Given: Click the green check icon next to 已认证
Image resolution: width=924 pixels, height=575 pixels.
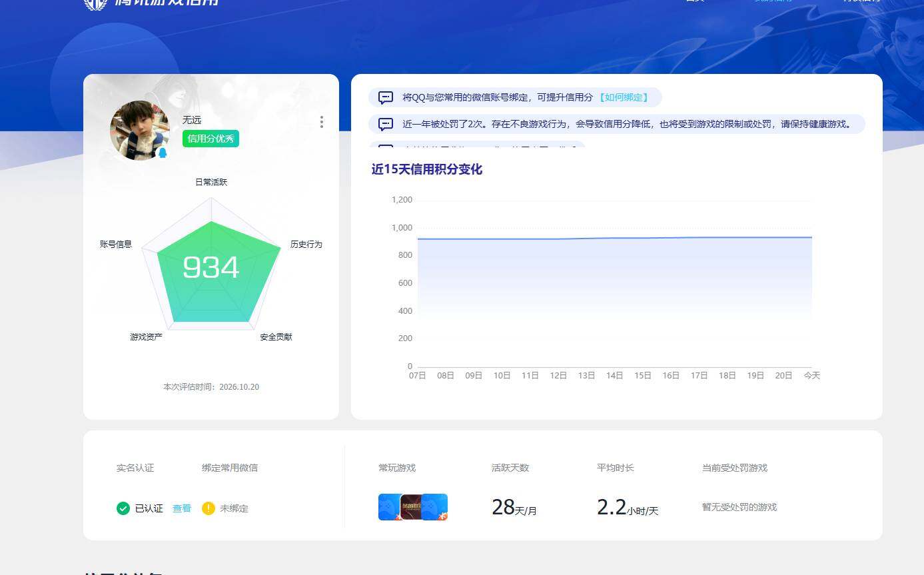Looking at the screenshot, I should pyautogui.click(x=123, y=508).
